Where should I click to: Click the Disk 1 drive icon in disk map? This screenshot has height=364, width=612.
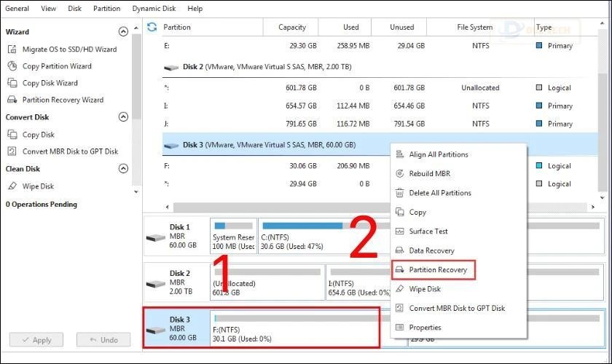coord(156,237)
